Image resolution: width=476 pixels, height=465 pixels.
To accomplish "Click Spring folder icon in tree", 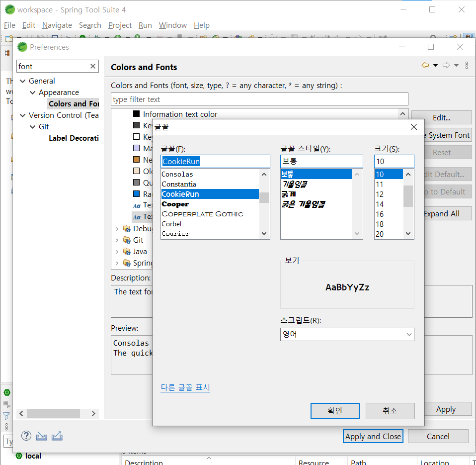I will pos(127,263).
